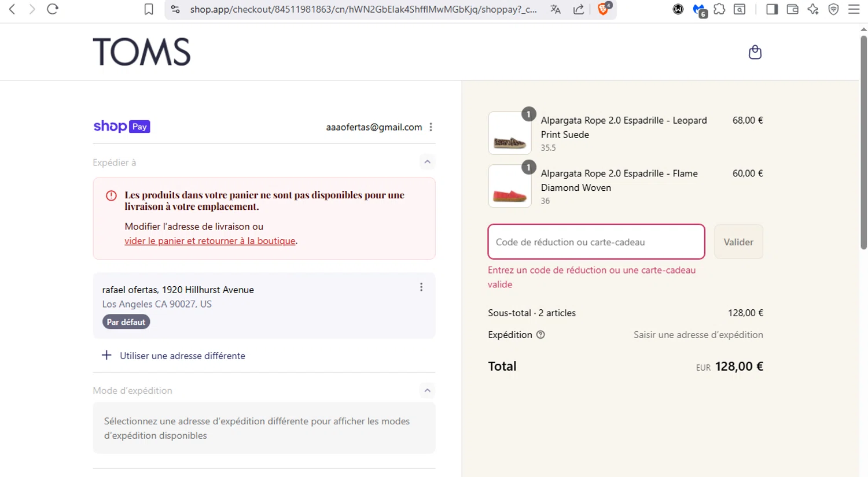Open site settings icon in address bar
868x477 pixels.
pos(175,9)
